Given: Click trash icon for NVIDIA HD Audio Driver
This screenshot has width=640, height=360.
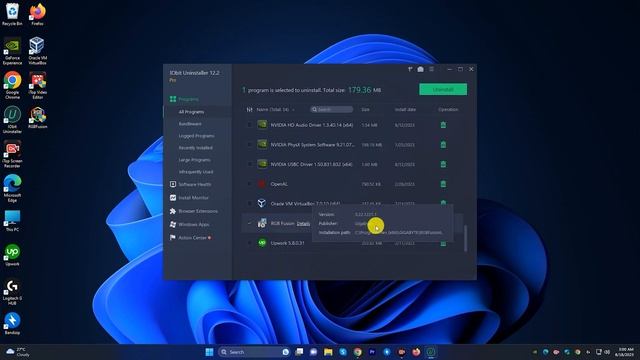Looking at the screenshot, I should (x=443, y=125).
